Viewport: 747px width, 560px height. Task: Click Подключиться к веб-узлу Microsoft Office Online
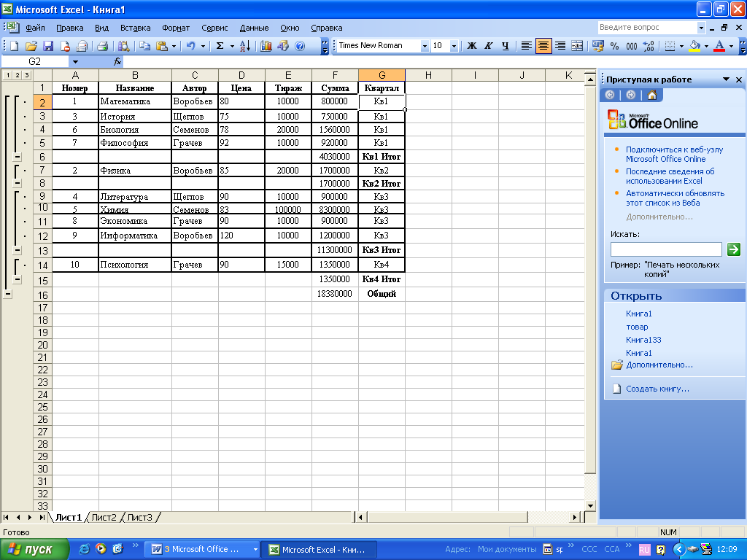(674, 155)
